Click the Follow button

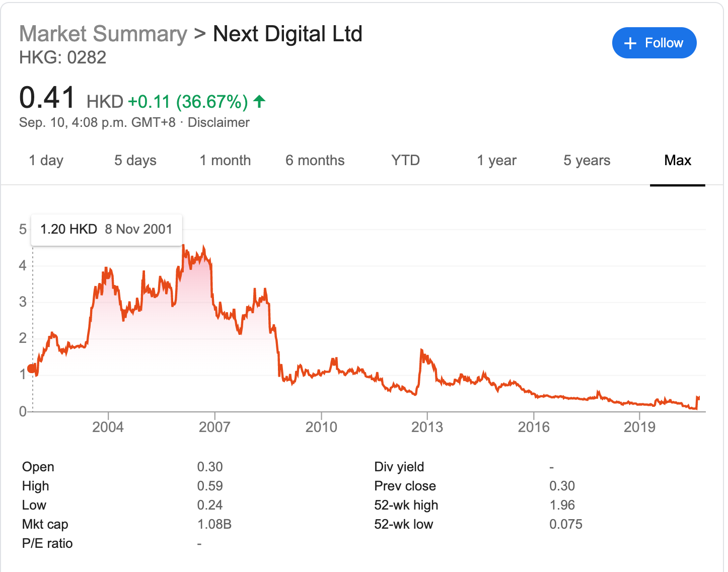click(x=653, y=43)
